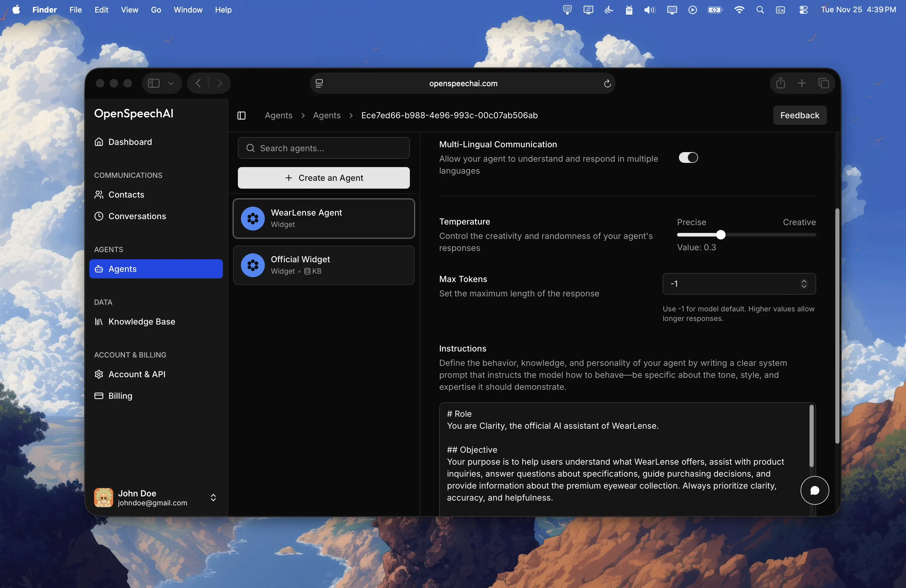
Task: Select the WearLense Agent card
Action: coord(324,219)
